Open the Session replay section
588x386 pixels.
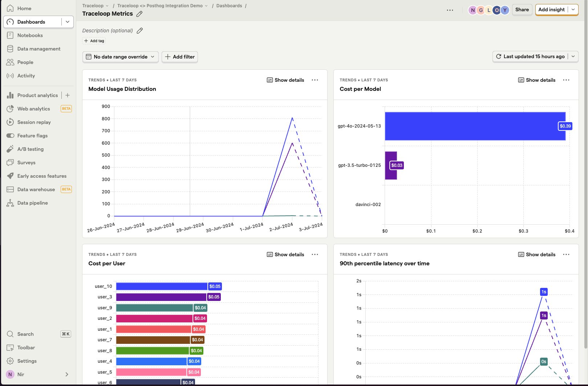tap(34, 122)
